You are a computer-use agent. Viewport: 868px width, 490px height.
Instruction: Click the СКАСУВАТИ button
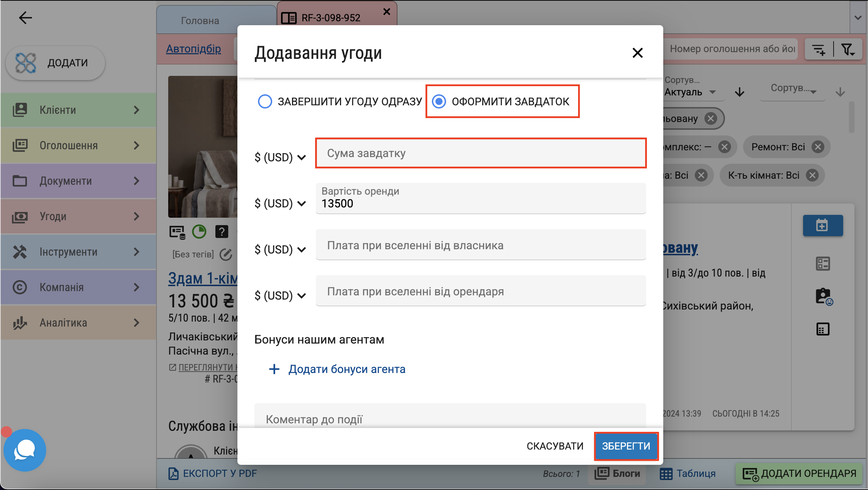click(x=555, y=446)
